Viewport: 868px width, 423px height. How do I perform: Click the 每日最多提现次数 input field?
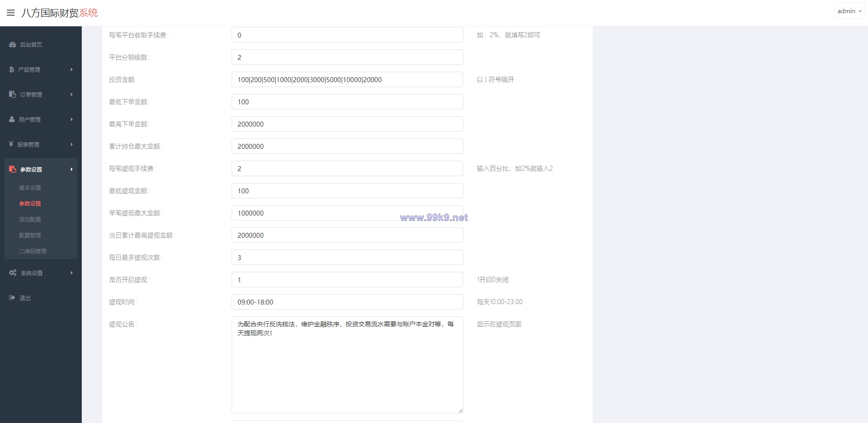pos(347,257)
